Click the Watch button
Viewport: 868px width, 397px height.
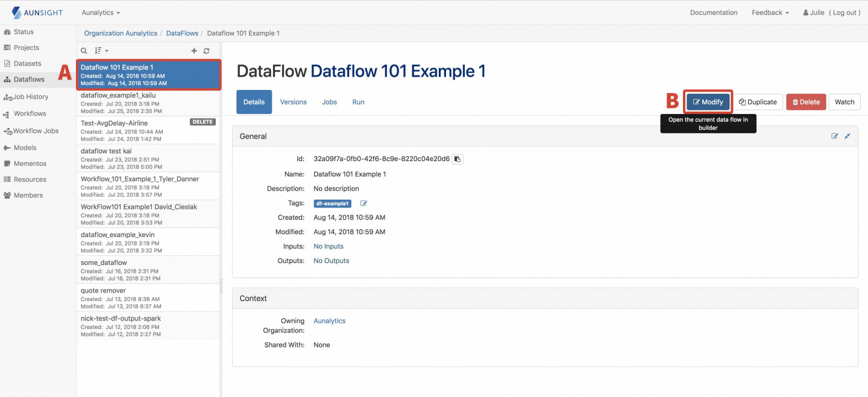pyautogui.click(x=844, y=102)
